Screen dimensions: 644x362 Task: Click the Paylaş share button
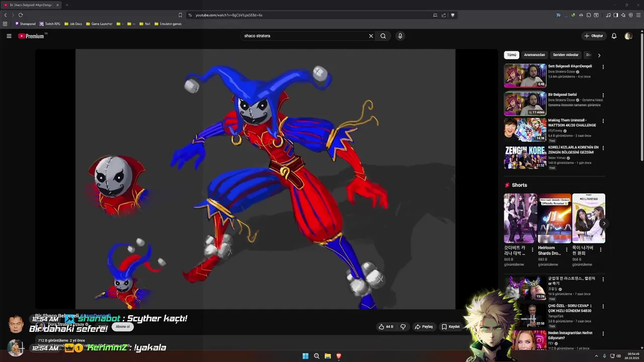[424, 327]
